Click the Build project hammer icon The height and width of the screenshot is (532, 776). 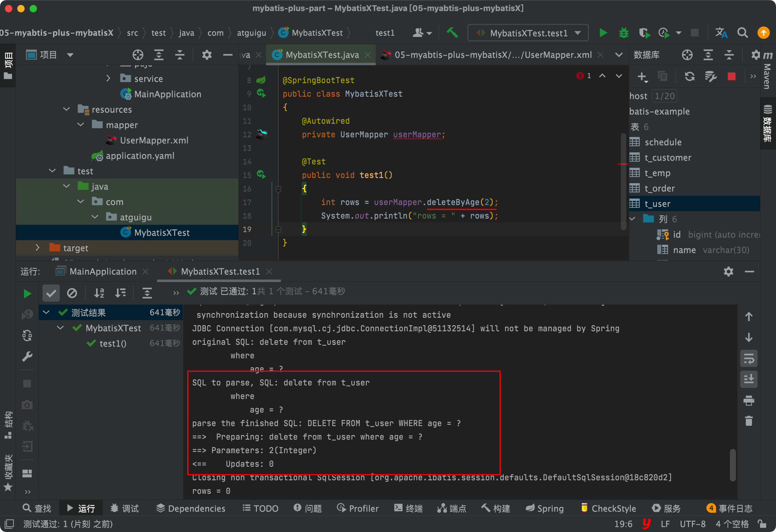click(452, 33)
